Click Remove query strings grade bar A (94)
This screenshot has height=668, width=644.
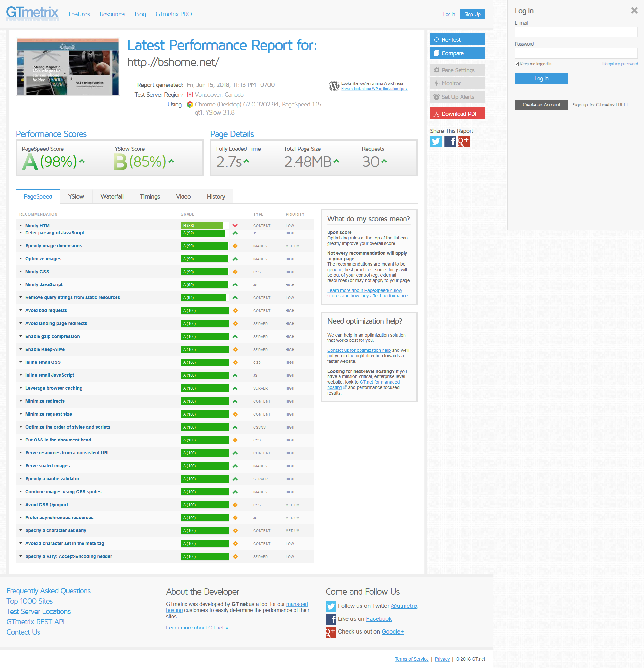(205, 298)
